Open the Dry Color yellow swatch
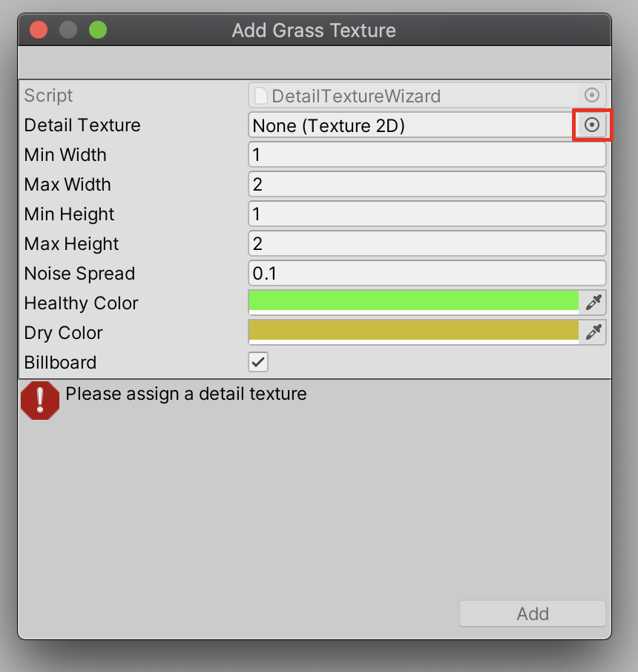The image size is (638, 672). (413, 331)
